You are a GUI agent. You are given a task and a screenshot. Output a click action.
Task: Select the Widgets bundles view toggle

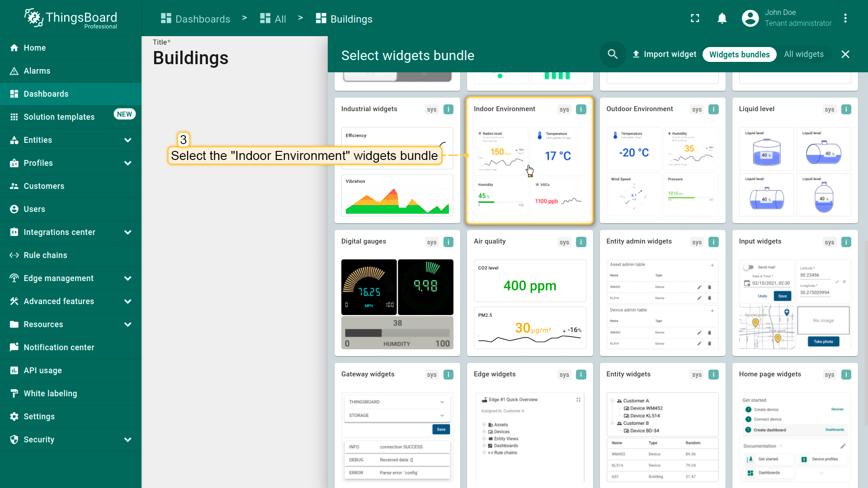739,55
